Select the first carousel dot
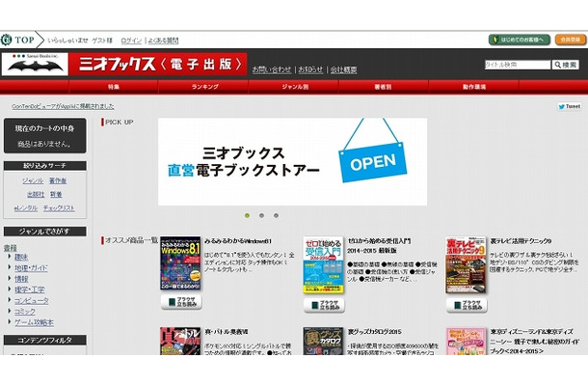Viewport: 588px width, 386px height. [247, 215]
